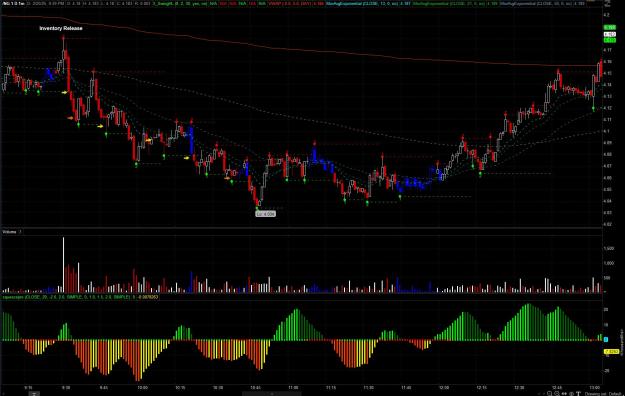The height and width of the screenshot is (396, 625).
Task: Click the cyan MovAvgExponential 13 study label
Action: (x=368, y=4)
